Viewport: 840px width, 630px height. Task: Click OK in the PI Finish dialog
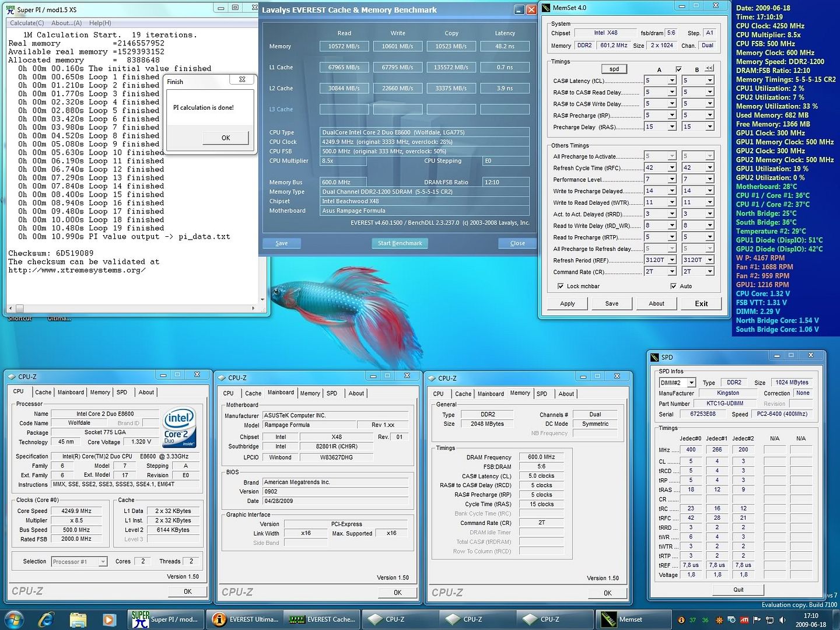click(x=226, y=138)
